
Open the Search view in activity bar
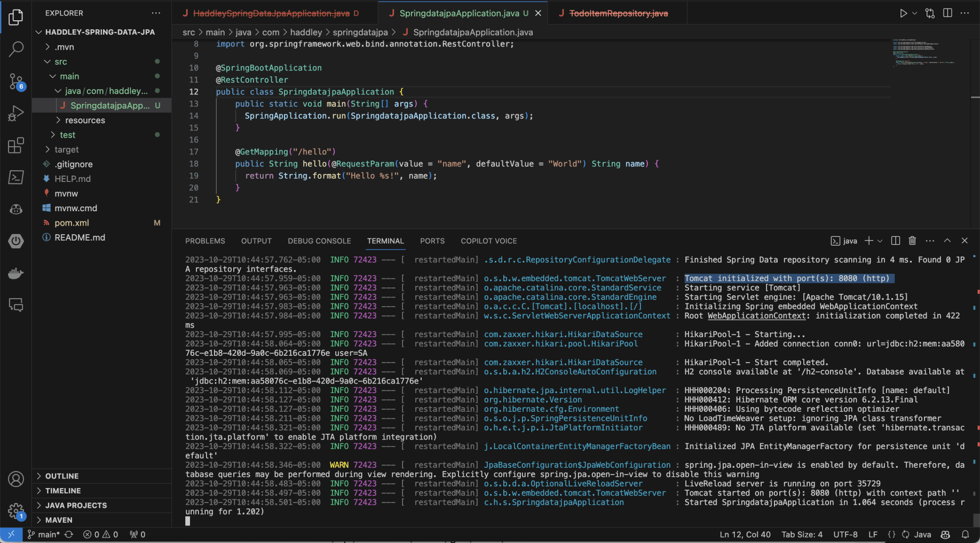[16, 49]
